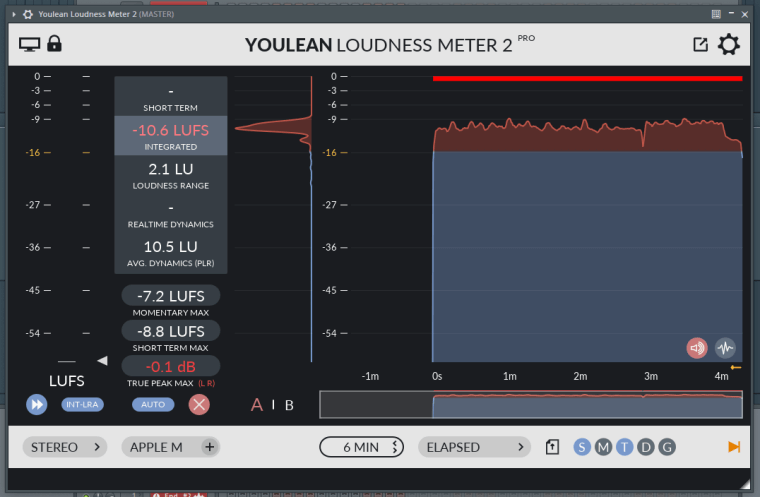The height and width of the screenshot is (497, 760).
Task: Click the -0.1 dB true peak max value
Action: pos(171,367)
